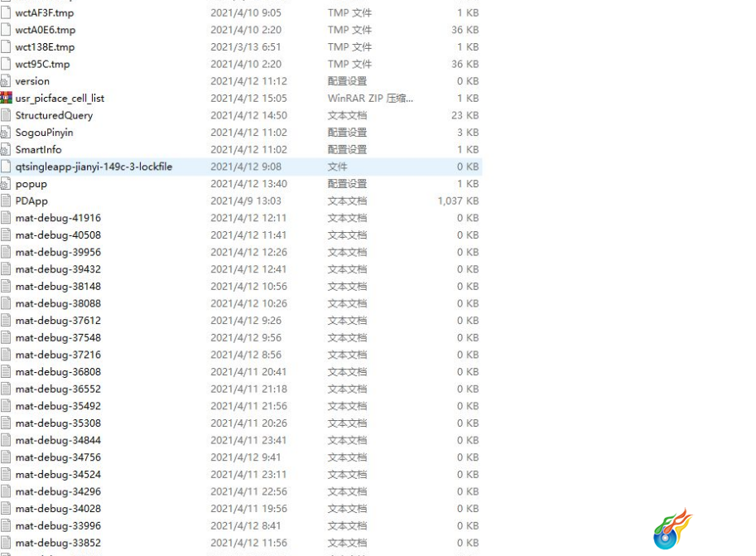
Task: Select the StructuredQuery file name
Action: (54, 115)
